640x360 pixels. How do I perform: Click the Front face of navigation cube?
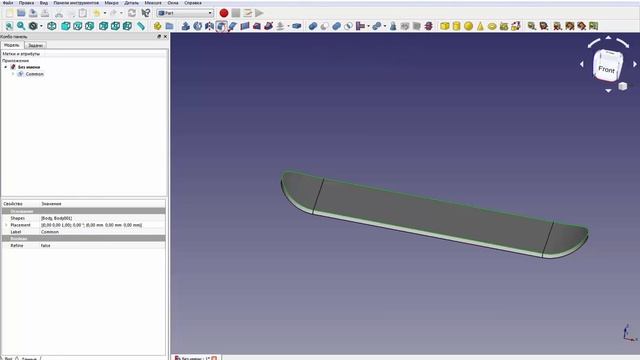(x=607, y=69)
